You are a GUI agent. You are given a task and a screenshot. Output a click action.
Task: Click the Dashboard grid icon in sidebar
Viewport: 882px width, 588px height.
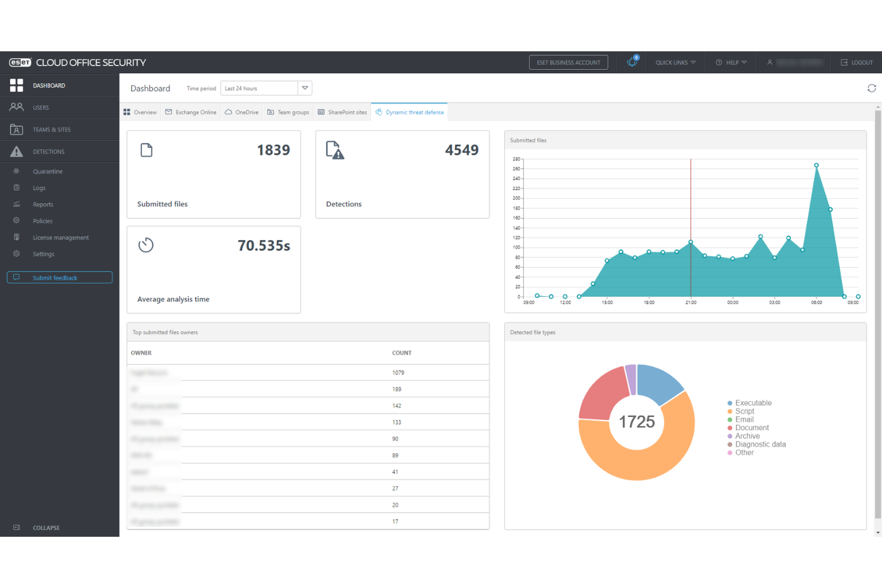coord(17,85)
